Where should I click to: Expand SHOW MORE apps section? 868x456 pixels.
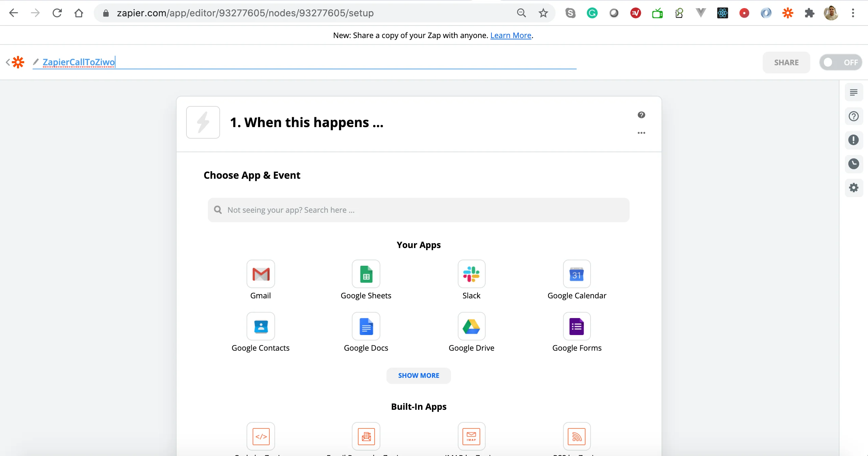[x=418, y=375]
